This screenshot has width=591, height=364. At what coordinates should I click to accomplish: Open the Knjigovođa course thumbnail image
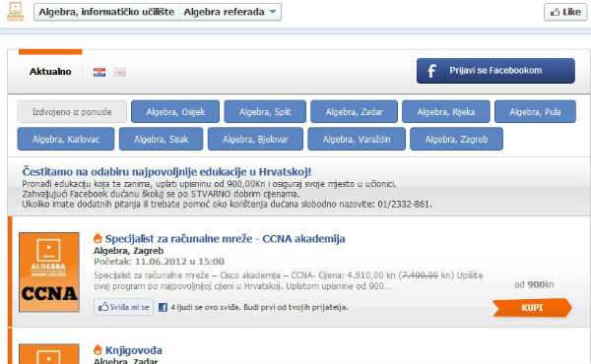49,354
